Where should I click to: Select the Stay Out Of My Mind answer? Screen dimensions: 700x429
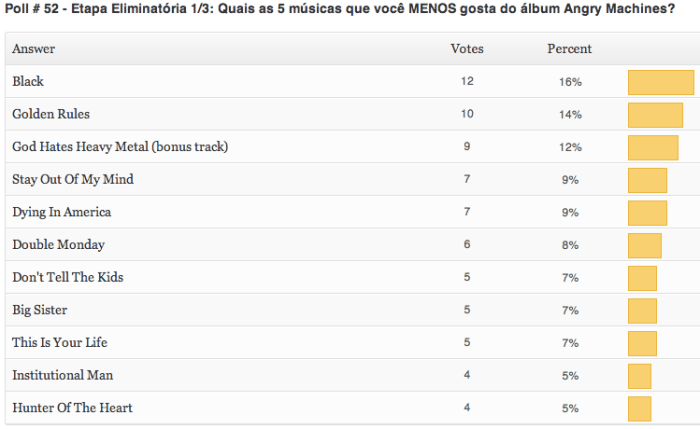[72, 180]
